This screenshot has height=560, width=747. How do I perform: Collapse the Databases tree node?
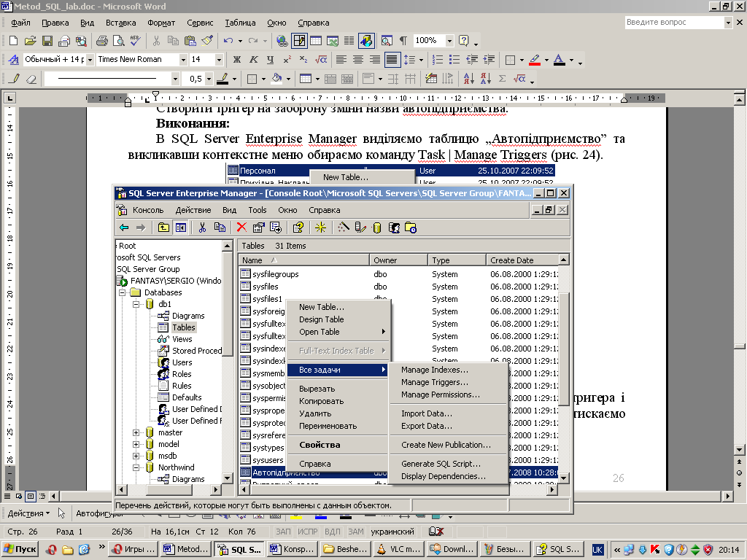click(x=123, y=292)
